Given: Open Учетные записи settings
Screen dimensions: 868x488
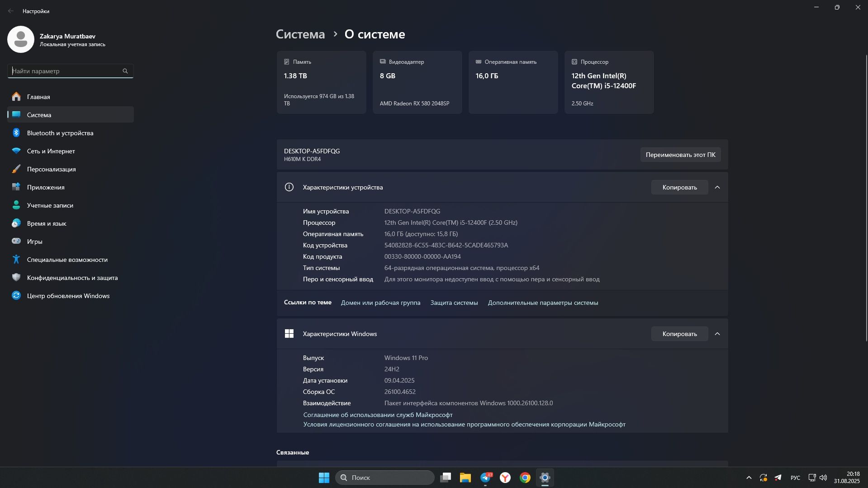Looking at the screenshot, I should tap(71, 205).
